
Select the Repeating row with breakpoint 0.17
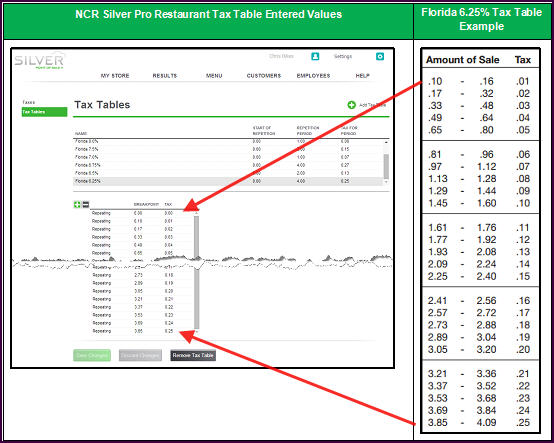(141, 229)
